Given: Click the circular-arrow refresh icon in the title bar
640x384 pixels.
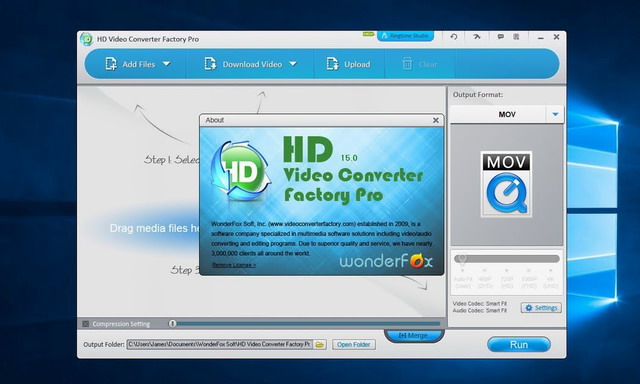Looking at the screenshot, I should 453,37.
